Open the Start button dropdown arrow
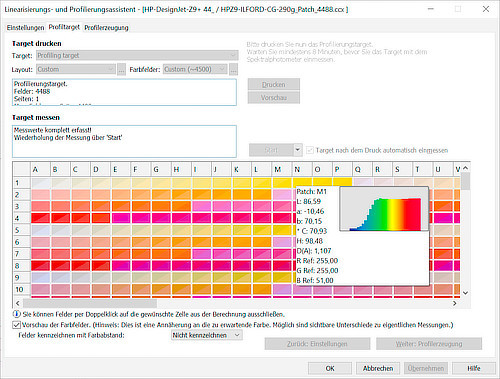Viewport: 500px width, 379px height. click(x=297, y=150)
